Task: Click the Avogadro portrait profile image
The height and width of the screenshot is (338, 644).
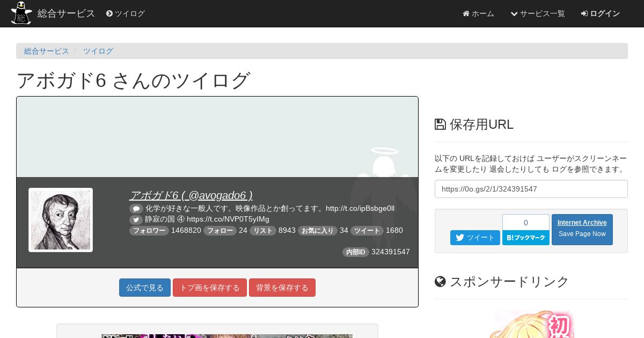Action: pyautogui.click(x=61, y=220)
